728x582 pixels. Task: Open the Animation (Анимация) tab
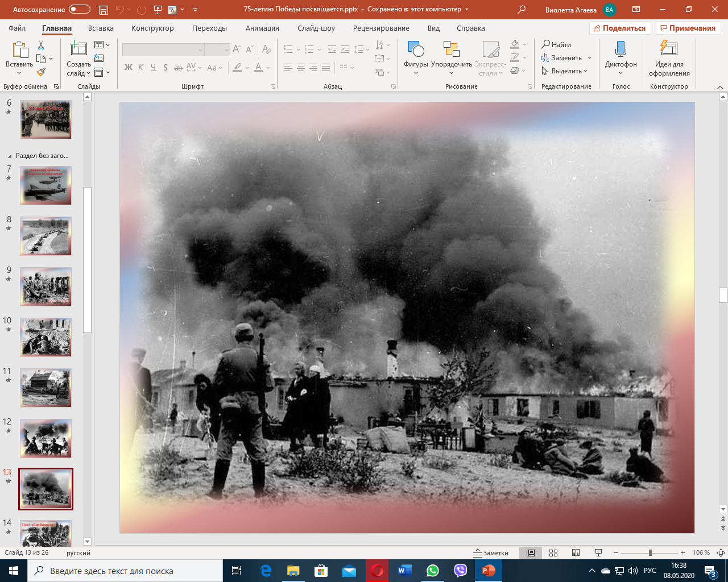click(262, 28)
